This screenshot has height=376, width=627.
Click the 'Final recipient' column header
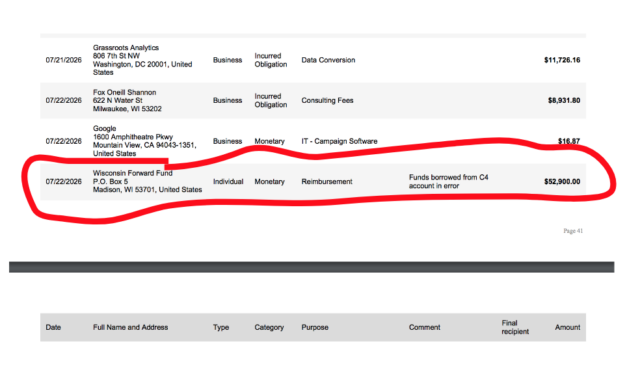[x=515, y=327]
